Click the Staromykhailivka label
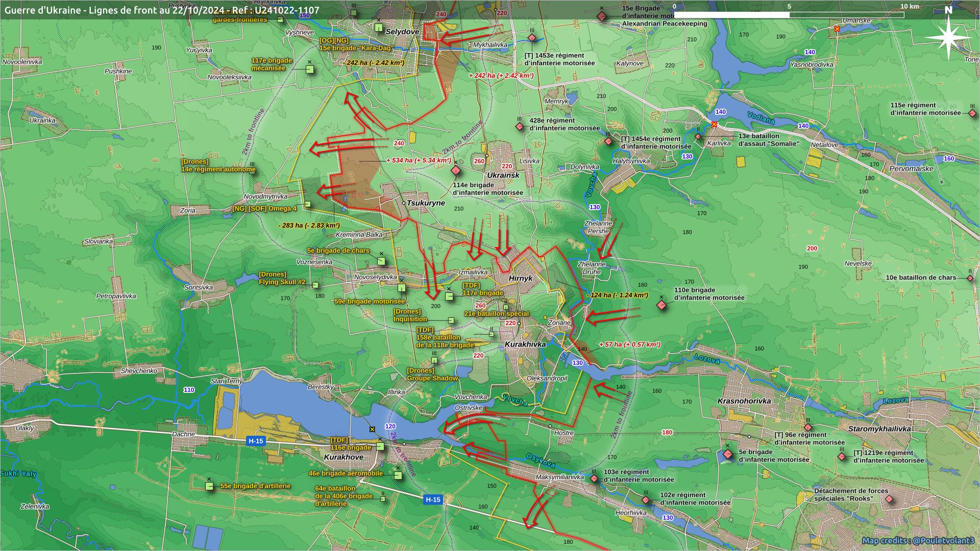 (x=879, y=429)
